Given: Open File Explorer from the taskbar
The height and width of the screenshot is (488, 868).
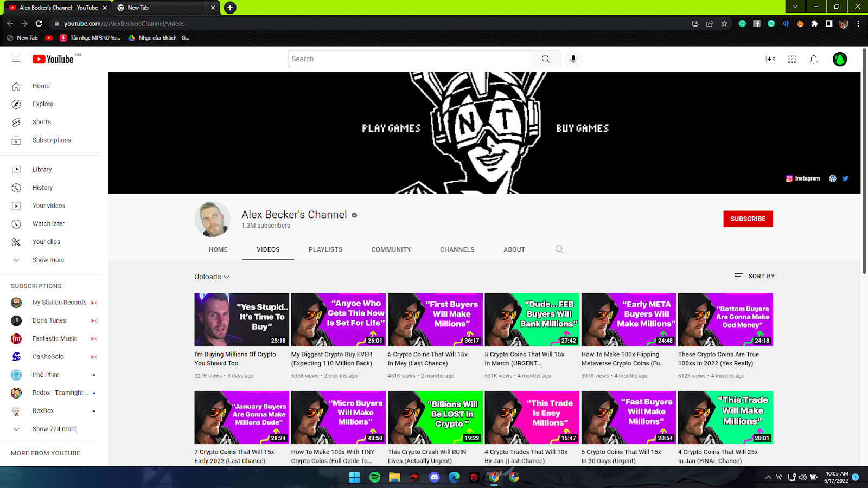Looking at the screenshot, I should click(x=394, y=477).
